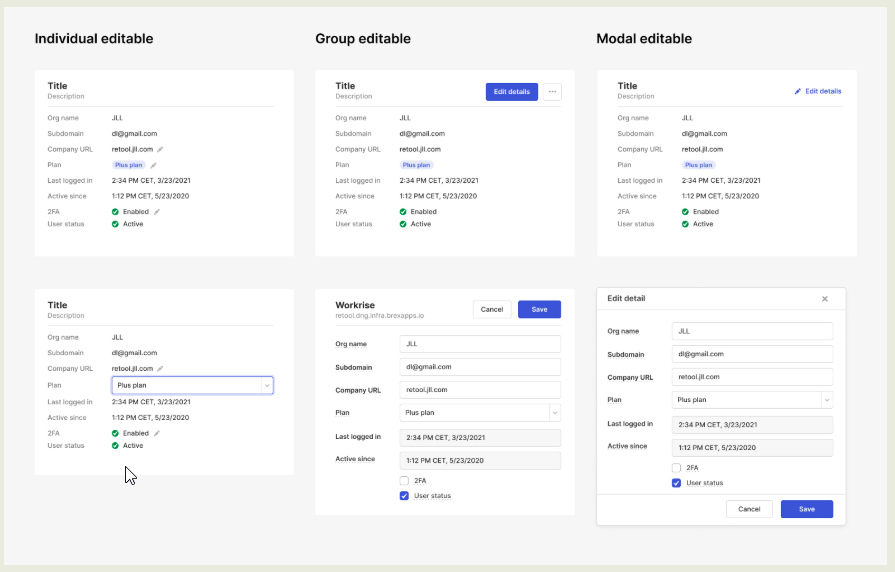Image resolution: width=895 pixels, height=572 pixels.
Task: Click the Company URL field in Edit detail modal
Action: [x=752, y=377]
